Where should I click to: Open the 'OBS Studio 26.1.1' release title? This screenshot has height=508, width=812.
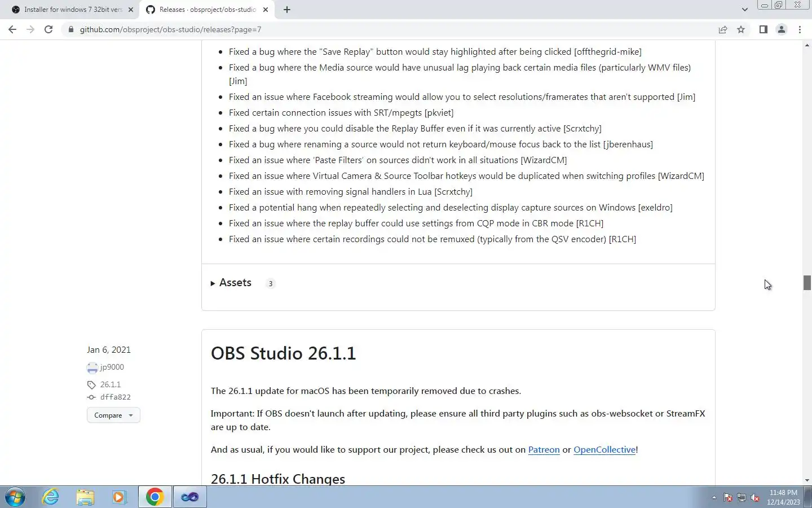pyautogui.click(x=284, y=353)
